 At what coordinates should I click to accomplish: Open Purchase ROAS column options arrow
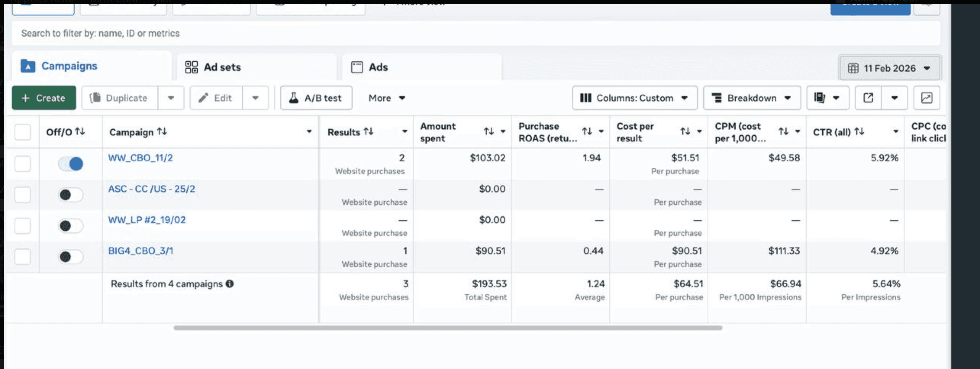(601, 131)
